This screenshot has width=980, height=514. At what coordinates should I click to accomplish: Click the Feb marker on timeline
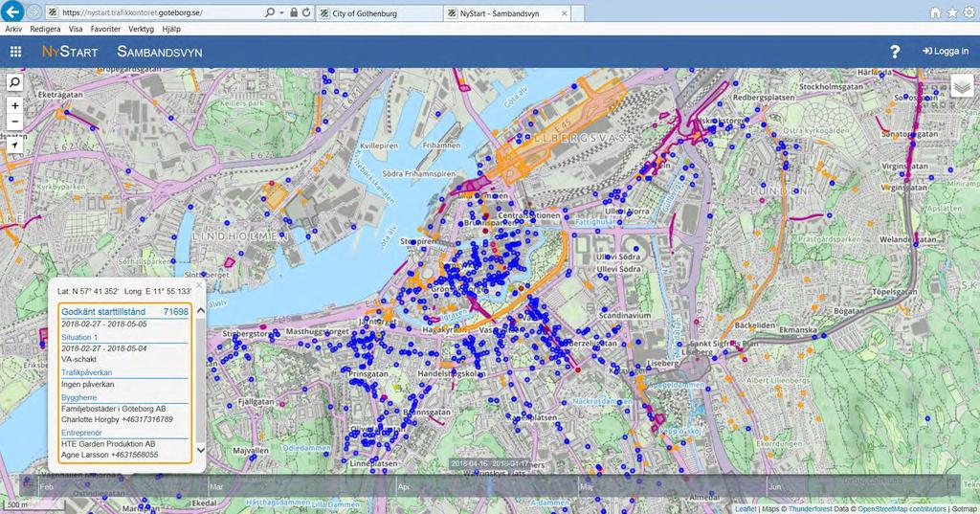[46, 486]
